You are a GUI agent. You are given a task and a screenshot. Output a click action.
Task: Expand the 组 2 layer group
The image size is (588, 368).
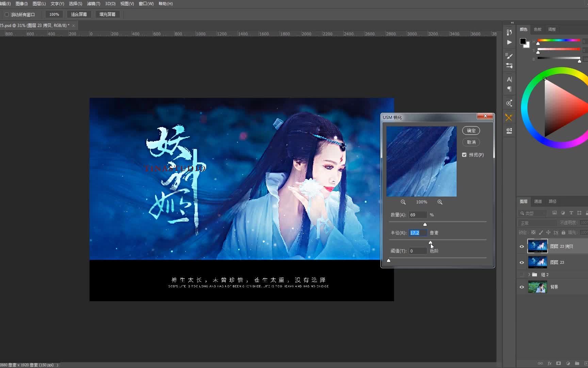point(529,275)
